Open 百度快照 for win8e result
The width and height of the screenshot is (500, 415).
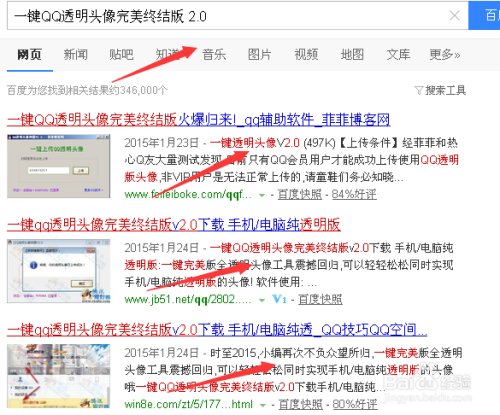point(300,404)
